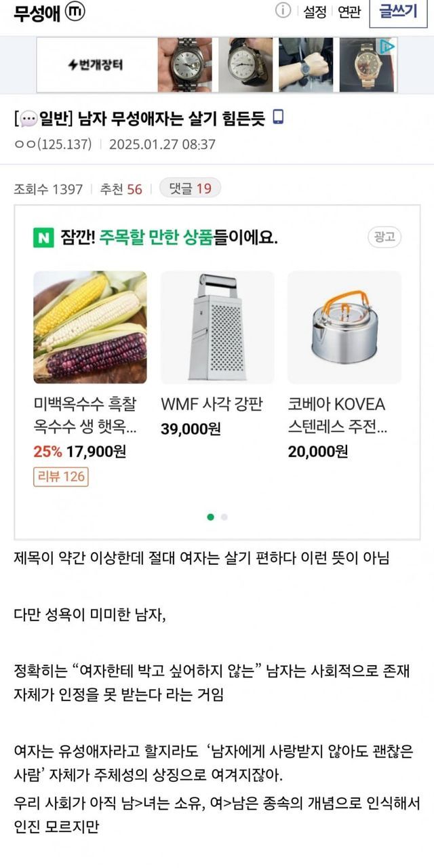Screen dimensions: 434x868
Task: Open the corn product thumbnail
Action: 90,328
